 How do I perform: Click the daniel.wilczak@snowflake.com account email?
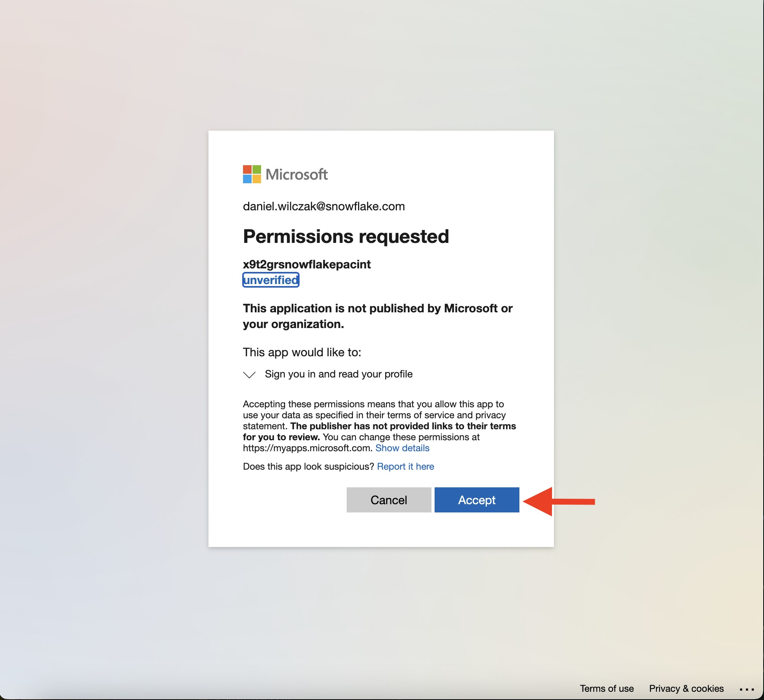(x=324, y=206)
